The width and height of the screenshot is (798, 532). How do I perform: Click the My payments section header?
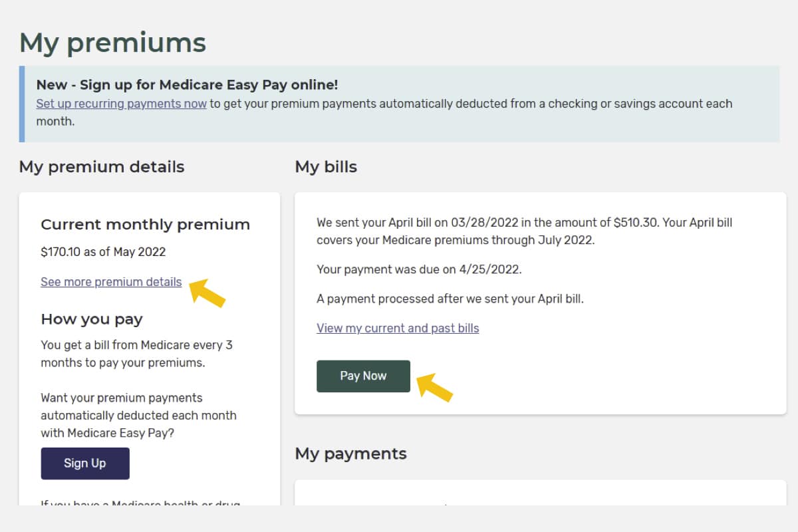(x=350, y=454)
